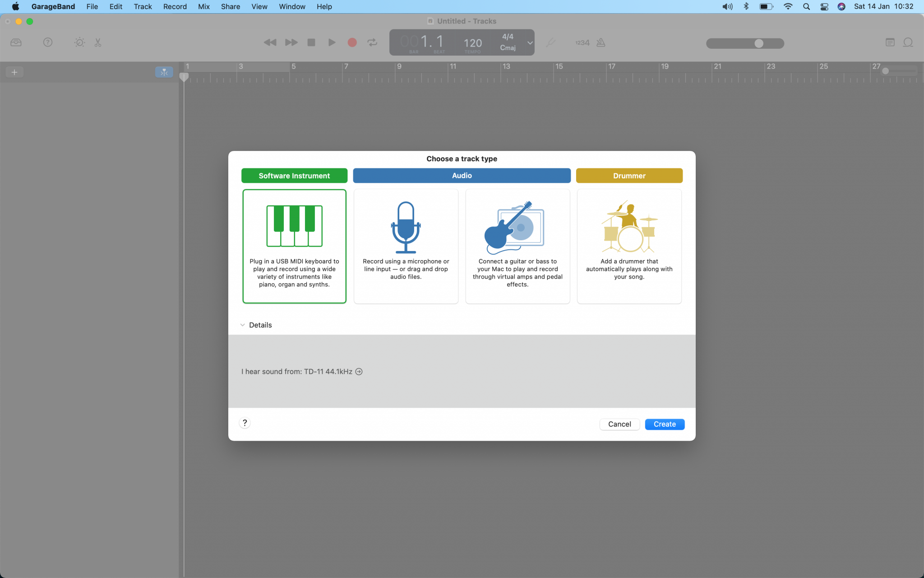Screen dimensions: 924x578
Task: Toggle the Cycle loop button
Action: click(372, 42)
